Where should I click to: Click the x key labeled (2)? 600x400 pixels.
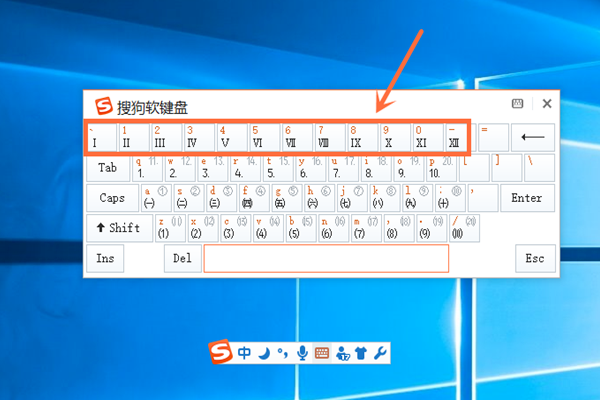203,228
